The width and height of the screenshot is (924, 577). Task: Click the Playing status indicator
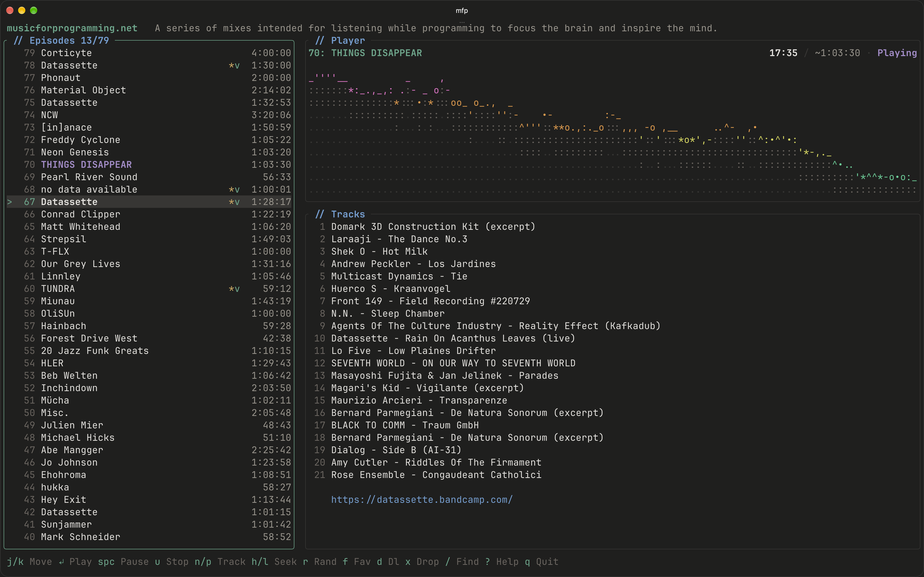click(x=897, y=53)
